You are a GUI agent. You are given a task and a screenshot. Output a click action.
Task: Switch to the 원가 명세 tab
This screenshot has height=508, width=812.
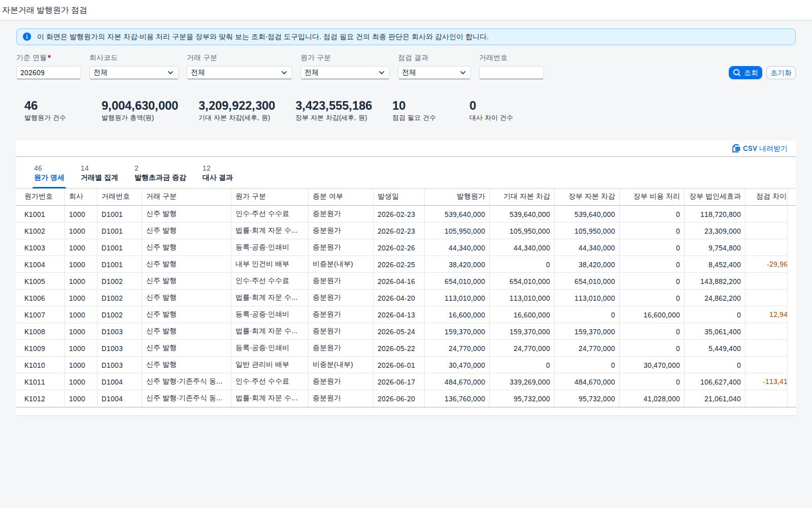[49, 173]
